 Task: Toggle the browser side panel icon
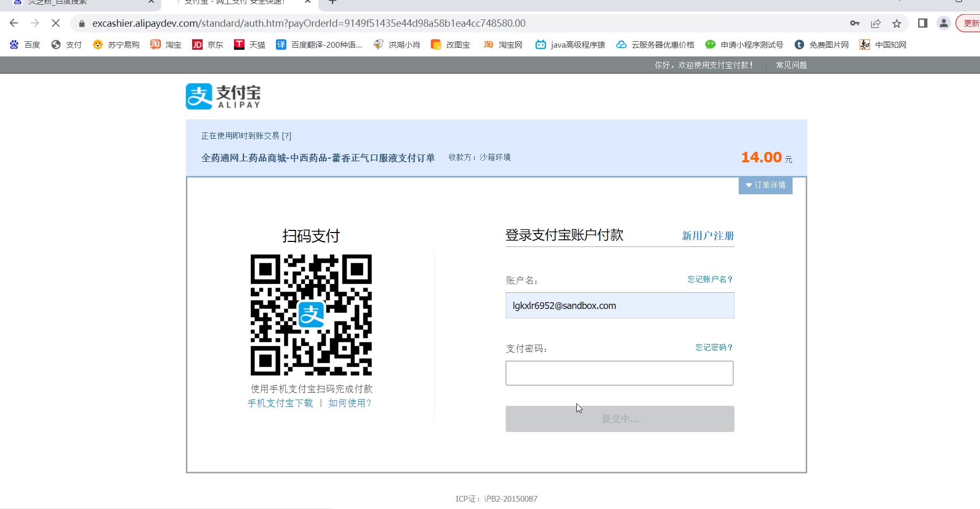tap(923, 23)
